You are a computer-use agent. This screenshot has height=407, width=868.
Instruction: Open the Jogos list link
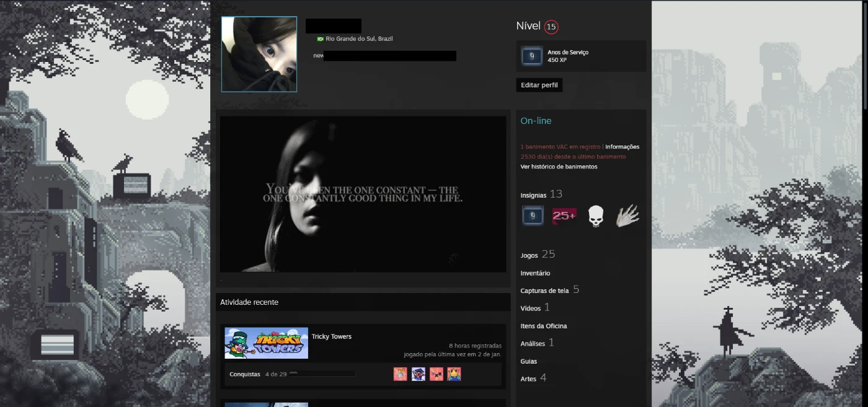pyautogui.click(x=529, y=255)
